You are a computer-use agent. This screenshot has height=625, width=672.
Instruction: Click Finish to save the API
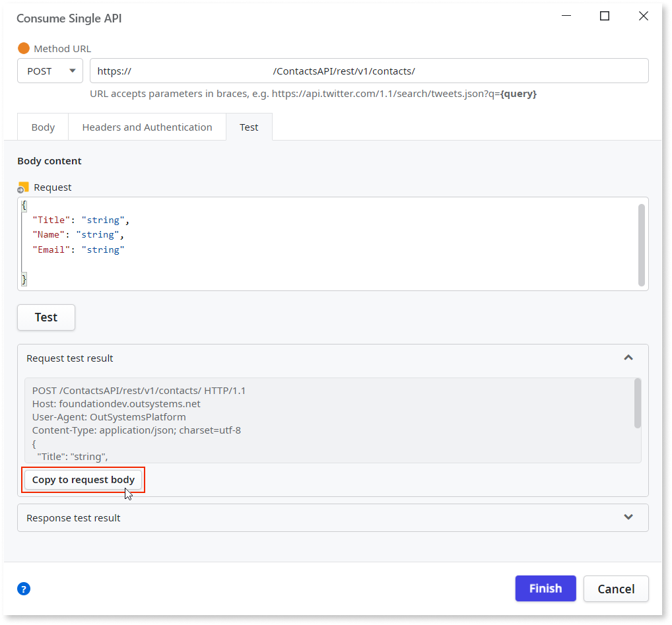545,588
